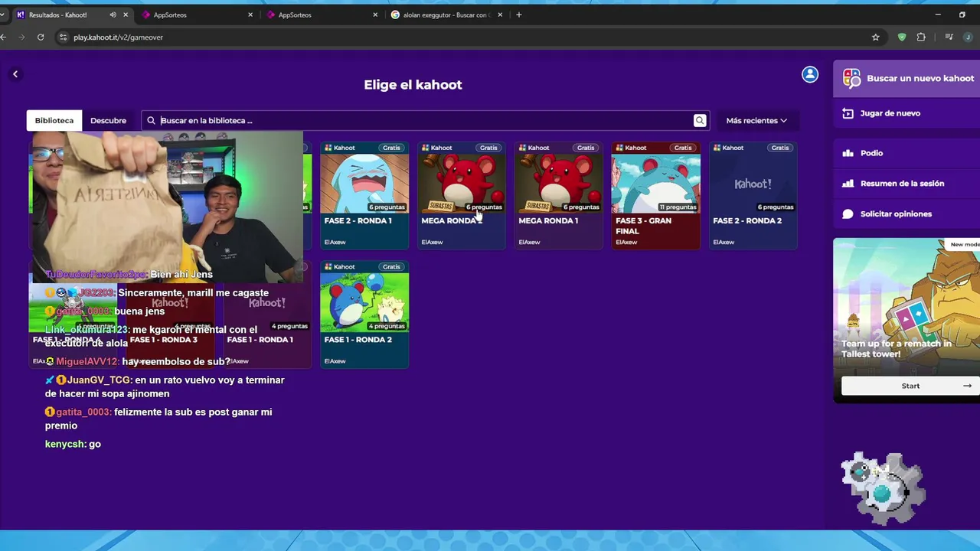Open the Más recientes sort dropdown
The image size is (980, 551).
coord(756,120)
